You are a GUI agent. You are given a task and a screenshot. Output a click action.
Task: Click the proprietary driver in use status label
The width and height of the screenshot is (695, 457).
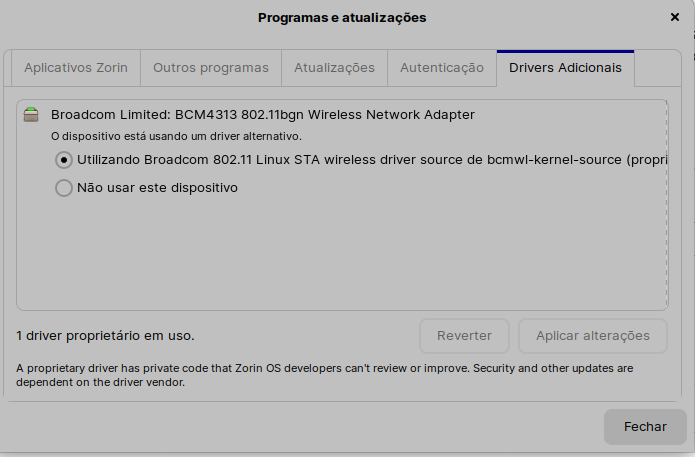(x=105, y=336)
